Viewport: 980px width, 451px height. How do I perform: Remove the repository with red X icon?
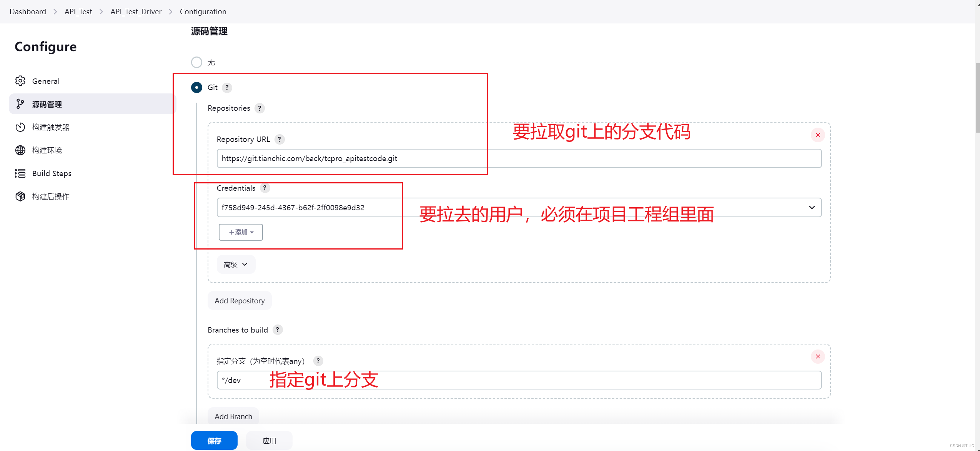click(817, 135)
